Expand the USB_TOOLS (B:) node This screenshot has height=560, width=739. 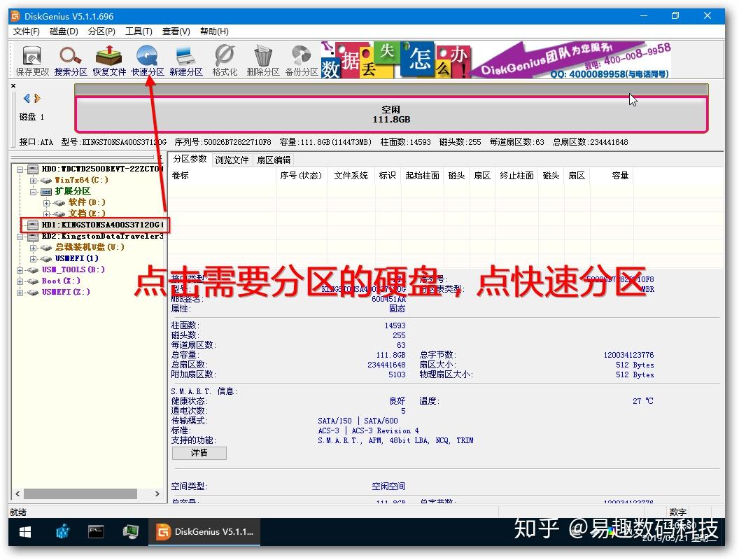pyautogui.click(x=20, y=270)
